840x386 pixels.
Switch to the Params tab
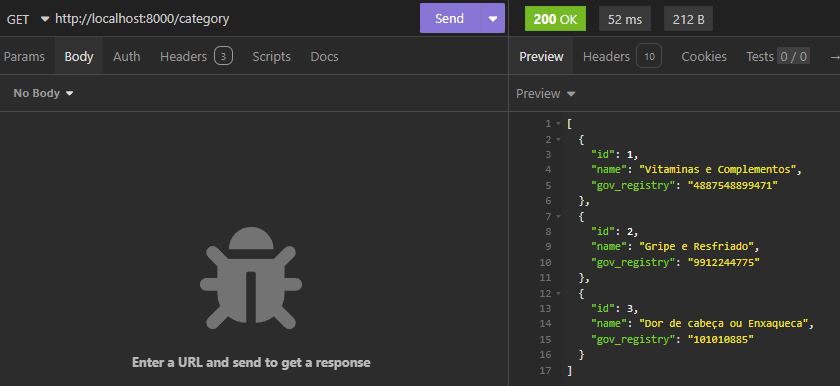point(24,56)
